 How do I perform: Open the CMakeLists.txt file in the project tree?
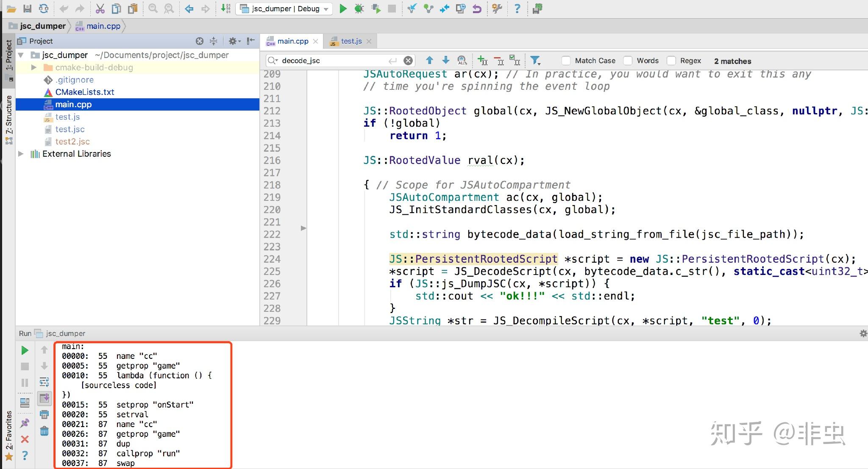pos(84,92)
